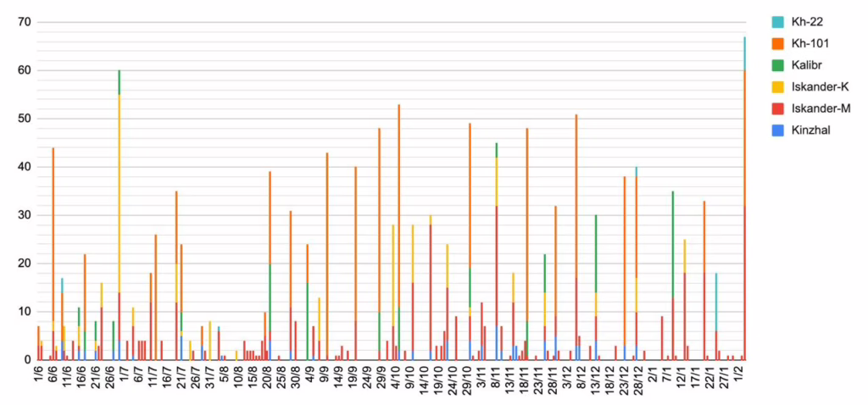Click the Kh-22 teal legend swatch
The width and height of the screenshot is (868, 405).
tap(776, 20)
